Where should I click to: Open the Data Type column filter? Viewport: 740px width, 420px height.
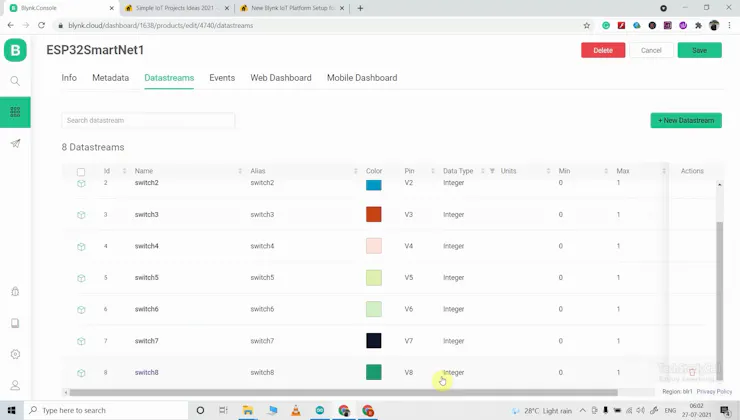492,171
